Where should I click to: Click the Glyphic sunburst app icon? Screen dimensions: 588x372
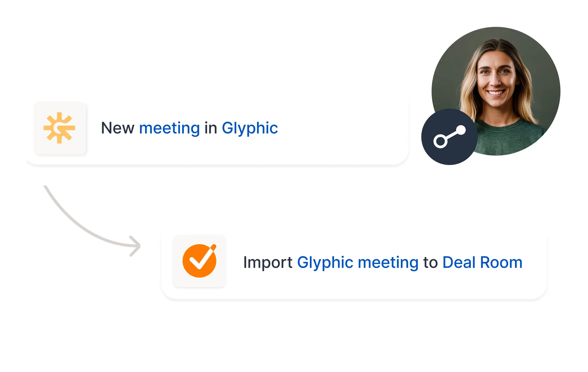coord(60,128)
